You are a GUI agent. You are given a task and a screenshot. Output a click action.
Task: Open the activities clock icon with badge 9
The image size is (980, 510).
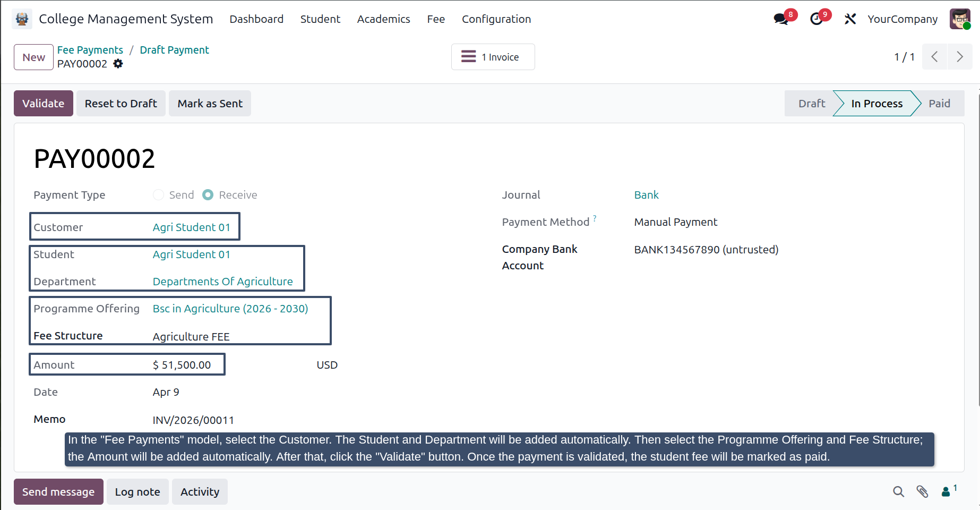816,19
